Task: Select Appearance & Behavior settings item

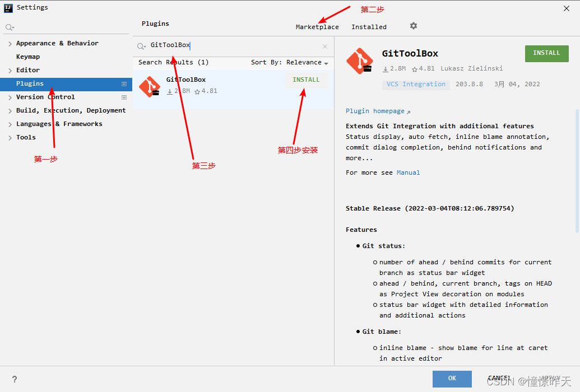Action: (x=57, y=43)
